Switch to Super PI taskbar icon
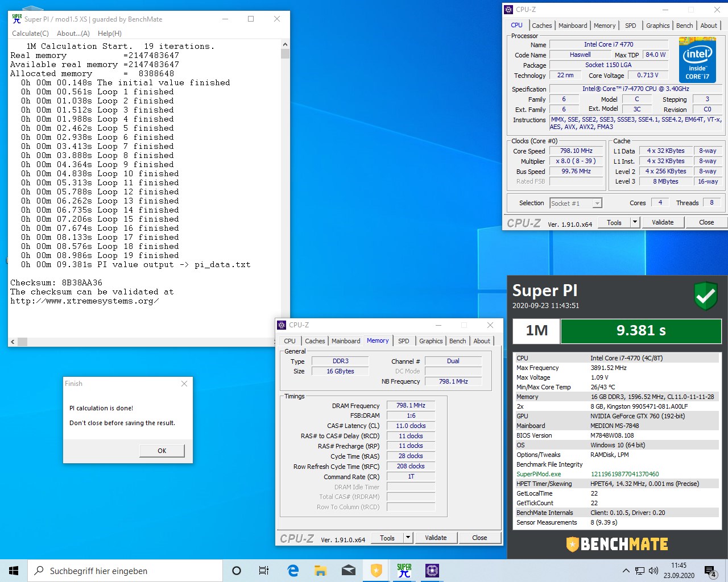Image resolution: width=728 pixels, height=582 pixels. [x=404, y=571]
